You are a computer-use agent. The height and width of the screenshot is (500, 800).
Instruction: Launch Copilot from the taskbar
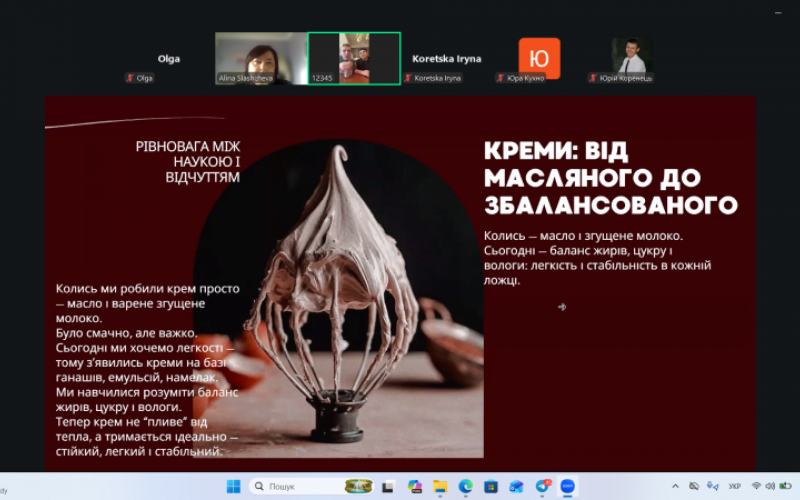415,486
